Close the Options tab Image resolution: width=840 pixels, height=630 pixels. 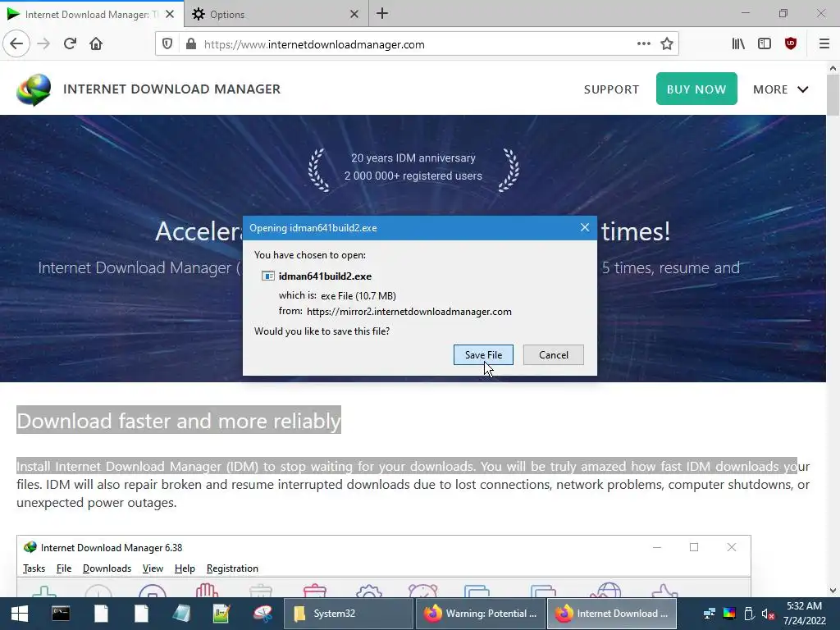354,14
